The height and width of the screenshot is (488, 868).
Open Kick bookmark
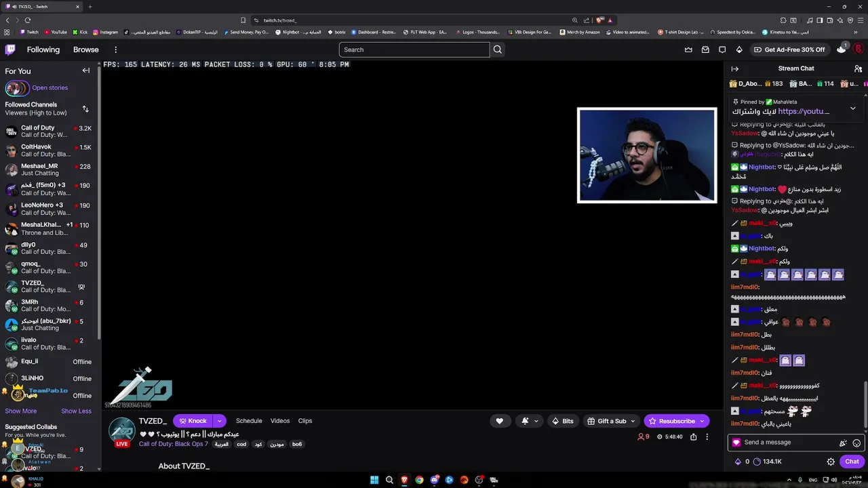point(80,32)
